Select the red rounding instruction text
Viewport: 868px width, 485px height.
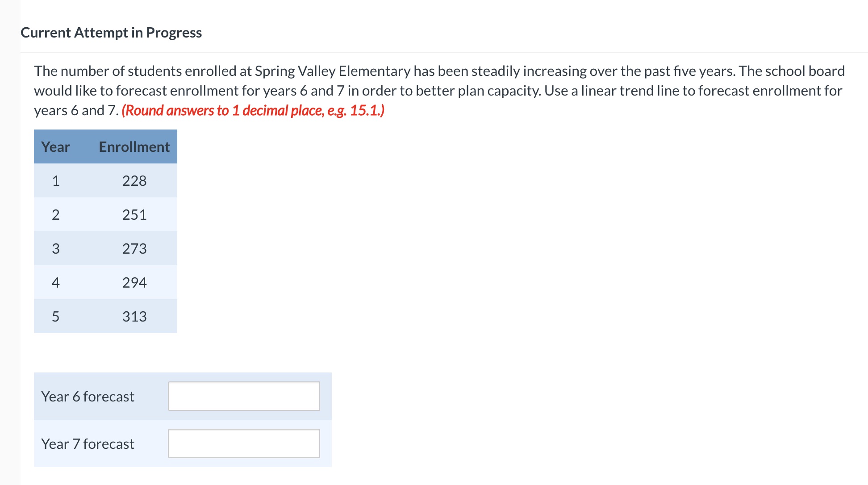[x=253, y=110]
